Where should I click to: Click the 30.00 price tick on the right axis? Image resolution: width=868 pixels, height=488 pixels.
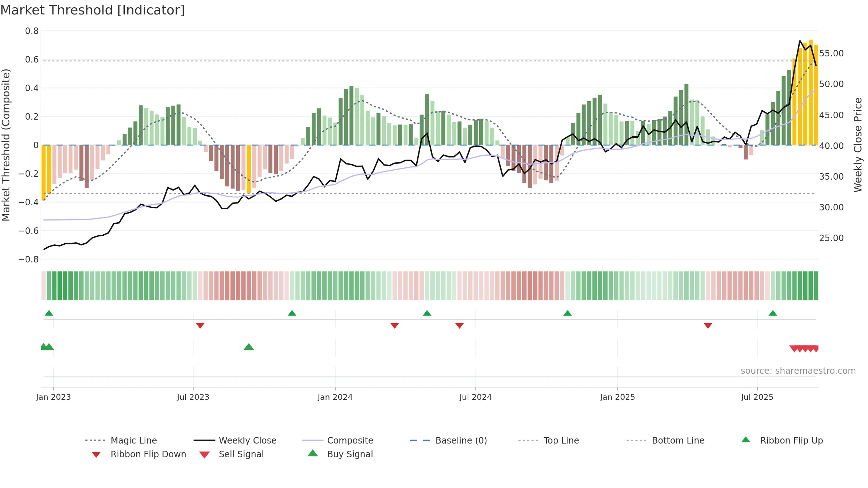[x=831, y=207]
